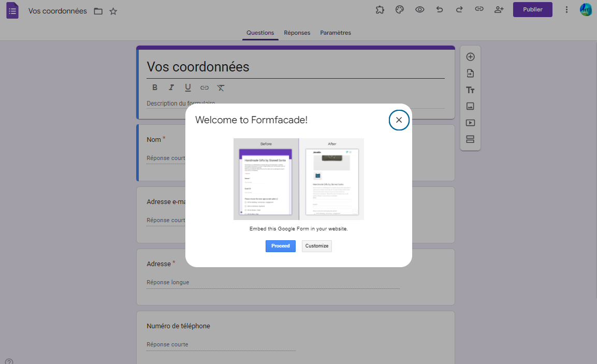Click the Before/After preview image
The width and height of the screenshot is (597, 364).
coord(298,179)
